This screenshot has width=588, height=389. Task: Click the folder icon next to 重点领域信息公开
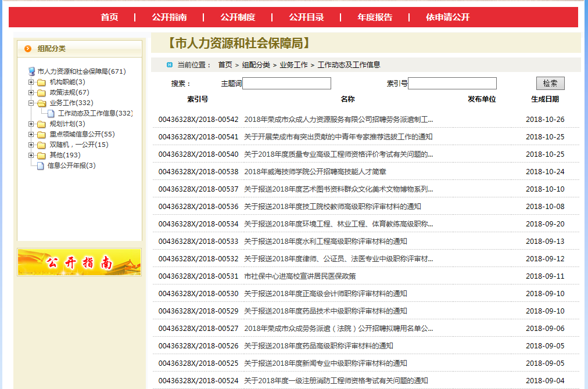tap(41, 134)
